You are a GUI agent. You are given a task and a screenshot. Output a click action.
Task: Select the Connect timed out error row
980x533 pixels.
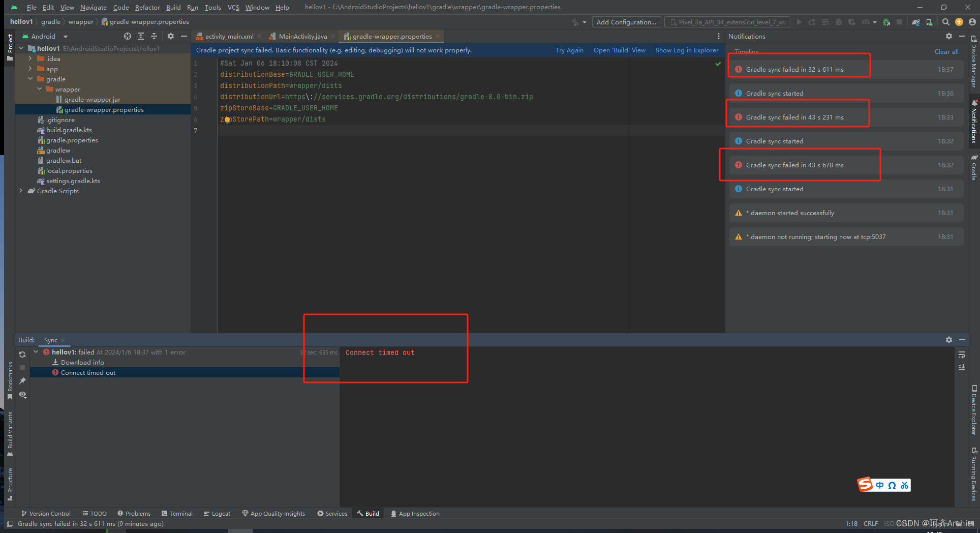pos(185,372)
